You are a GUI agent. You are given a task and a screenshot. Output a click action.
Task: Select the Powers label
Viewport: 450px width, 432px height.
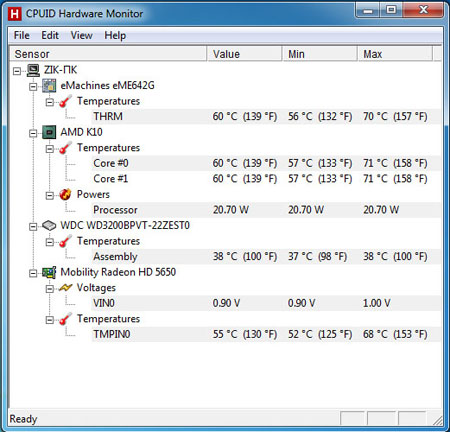pyautogui.click(x=93, y=194)
